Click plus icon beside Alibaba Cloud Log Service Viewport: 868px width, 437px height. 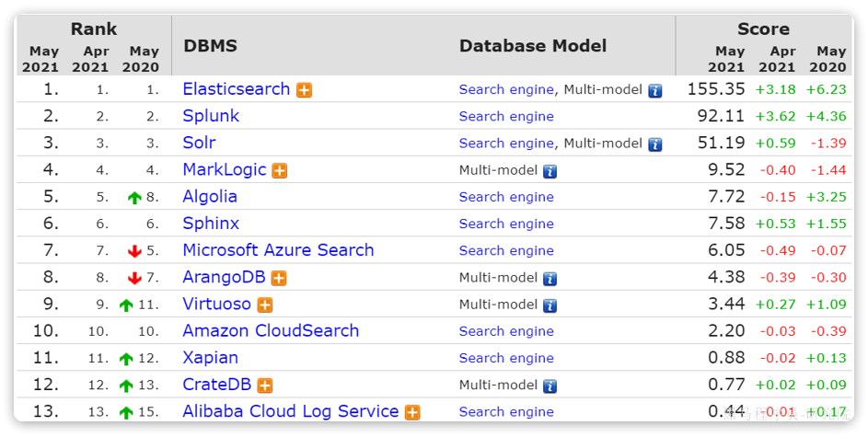(x=412, y=413)
